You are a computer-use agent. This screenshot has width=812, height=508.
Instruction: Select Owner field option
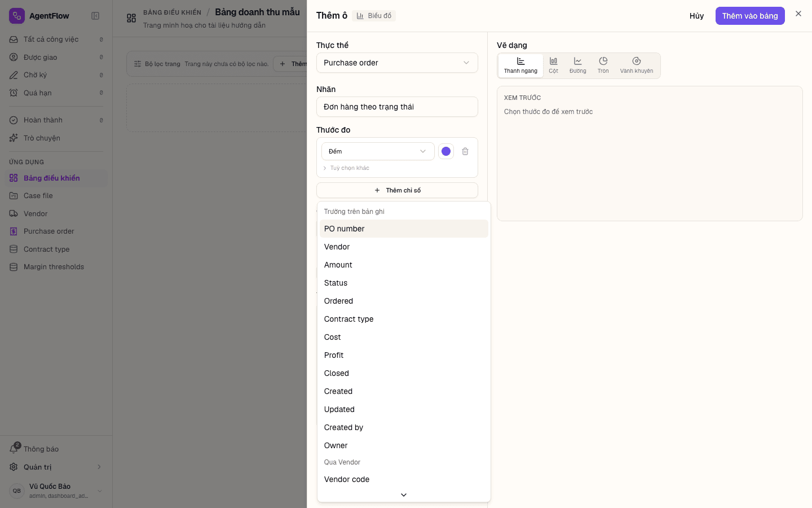[x=404, y=445]
